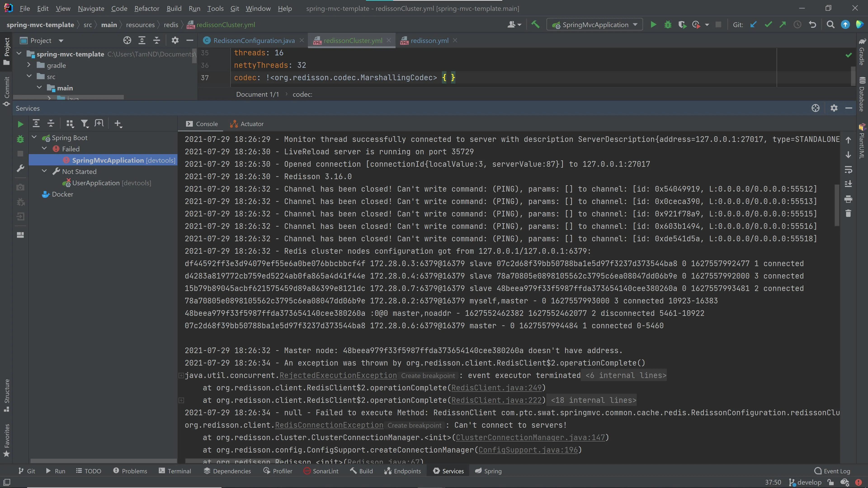
Task: Collapse the Not Started group
Action: coord(45,171)
